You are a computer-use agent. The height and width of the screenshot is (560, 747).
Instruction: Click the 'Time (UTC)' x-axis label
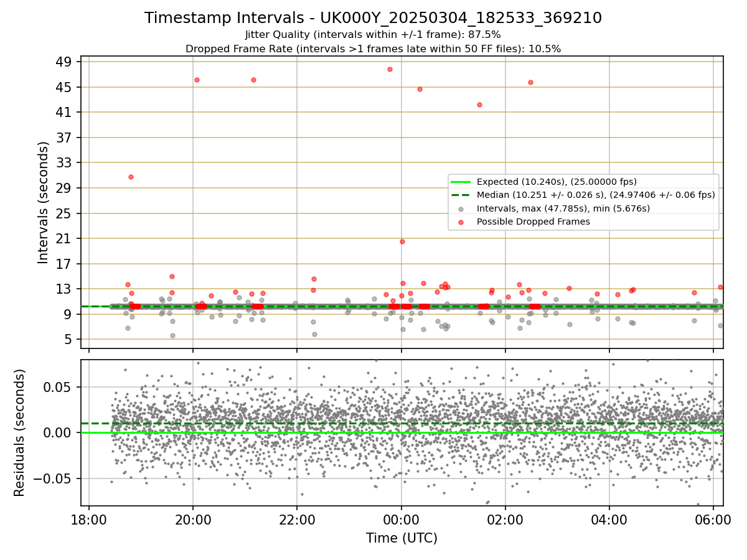click(402, 538)
